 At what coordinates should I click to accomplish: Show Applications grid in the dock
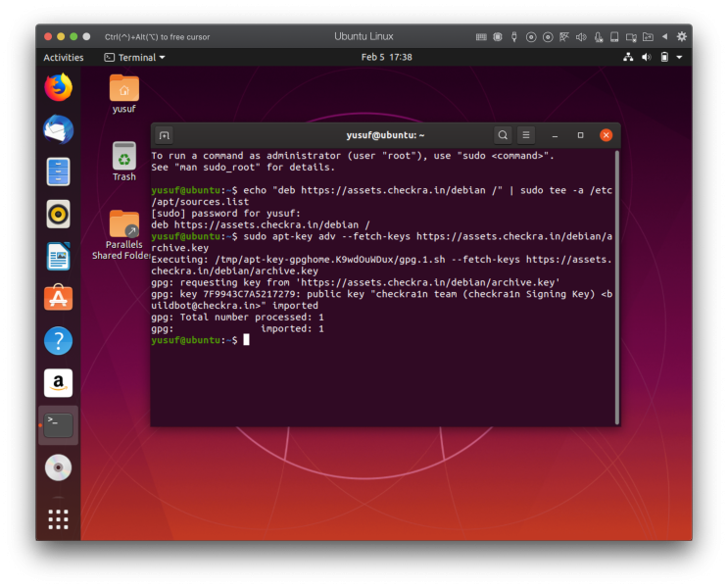(58, 519)
